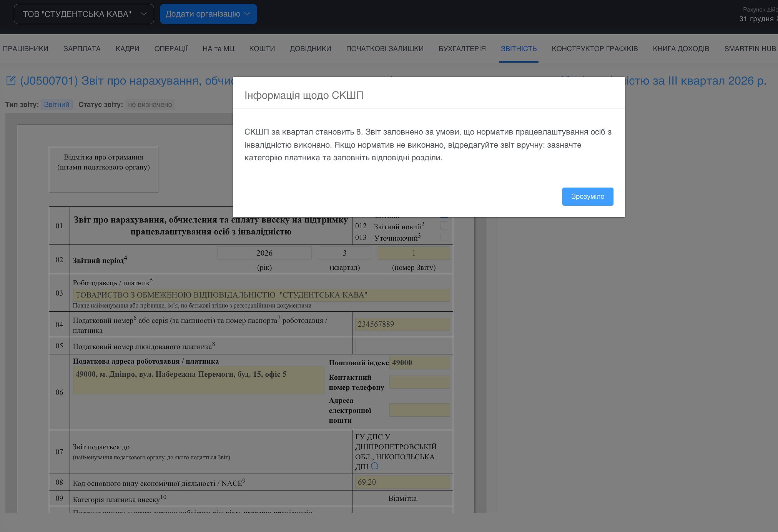Click the quarter field showing 3

345,253
